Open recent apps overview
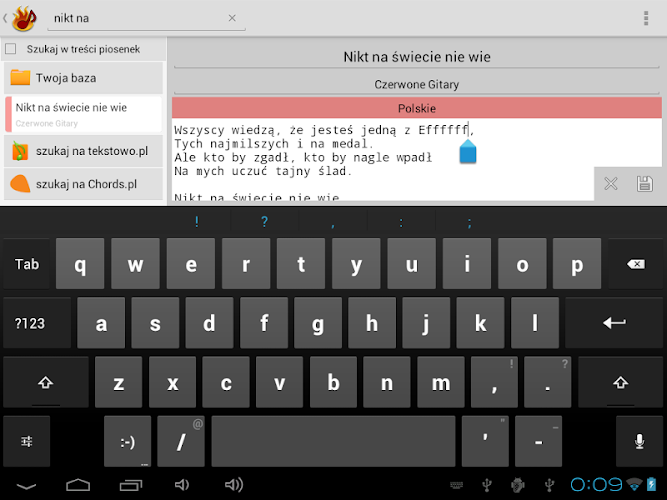The height and width of the screenshot is (500, 667). coord(130,485)
